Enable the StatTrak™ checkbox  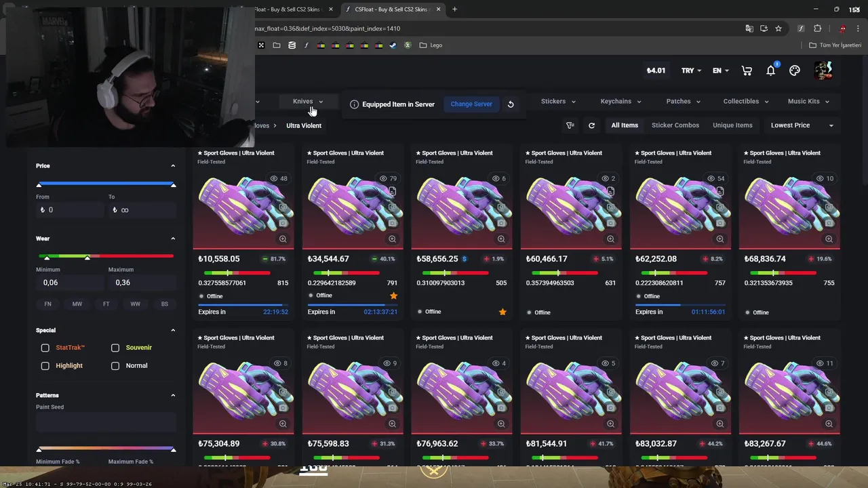click(x=45, y=348)
